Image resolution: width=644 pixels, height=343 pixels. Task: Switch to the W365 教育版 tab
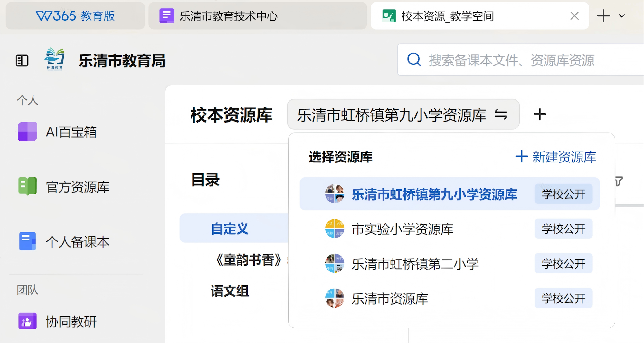click(75, 16)
